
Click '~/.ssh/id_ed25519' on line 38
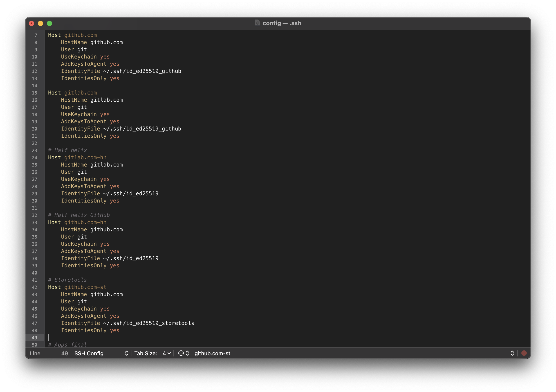pos(131,258)
